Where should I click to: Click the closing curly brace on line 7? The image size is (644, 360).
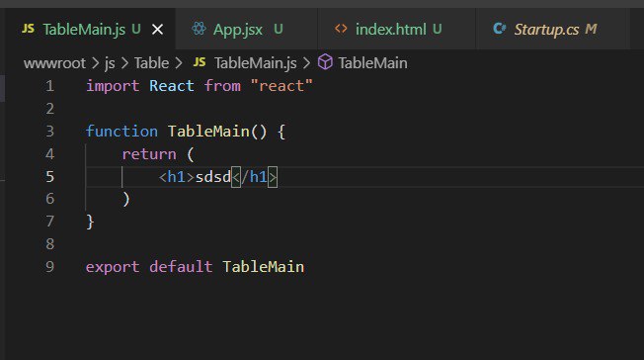pyautogui.click(x=90, y=223)
